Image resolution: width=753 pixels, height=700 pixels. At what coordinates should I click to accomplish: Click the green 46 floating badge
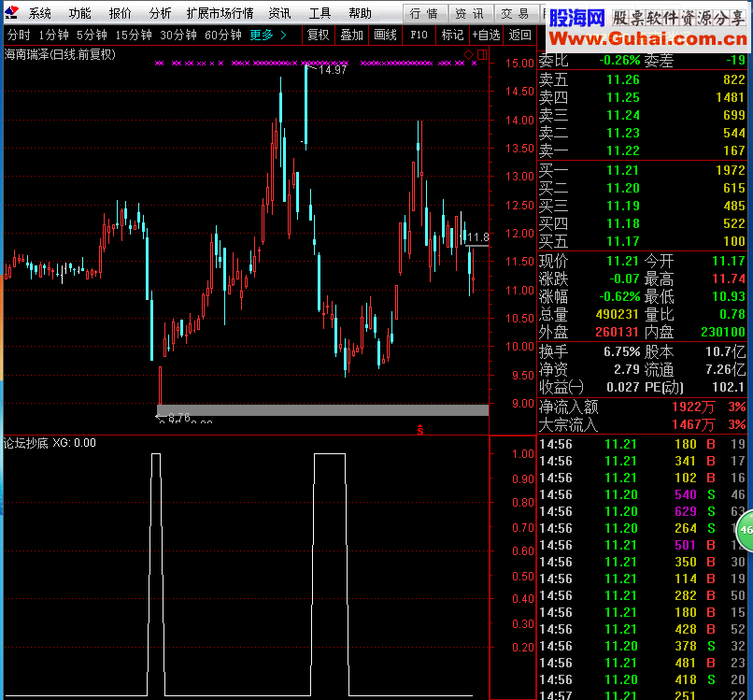pos(745,531)
